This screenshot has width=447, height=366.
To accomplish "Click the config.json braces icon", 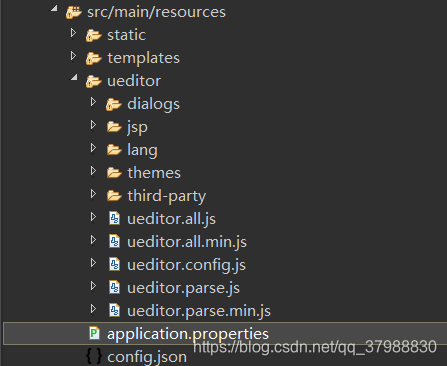I will tap(94, 356).
